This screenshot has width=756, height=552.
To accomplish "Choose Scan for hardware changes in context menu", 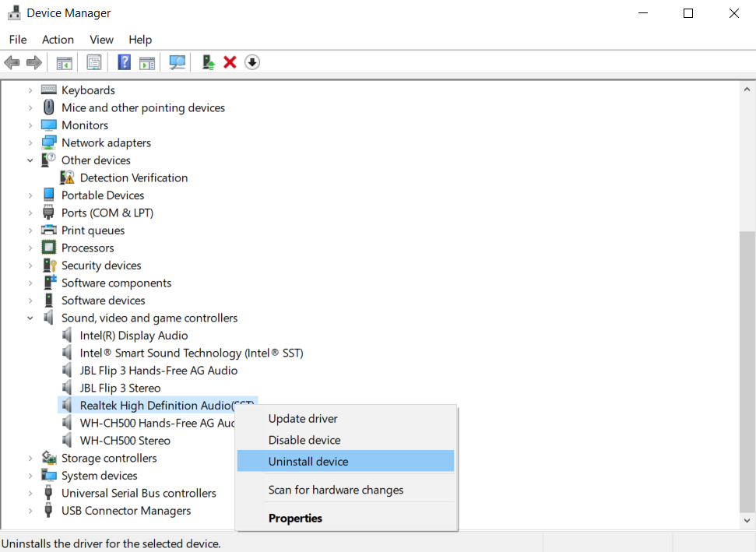I will click(346, 490).
